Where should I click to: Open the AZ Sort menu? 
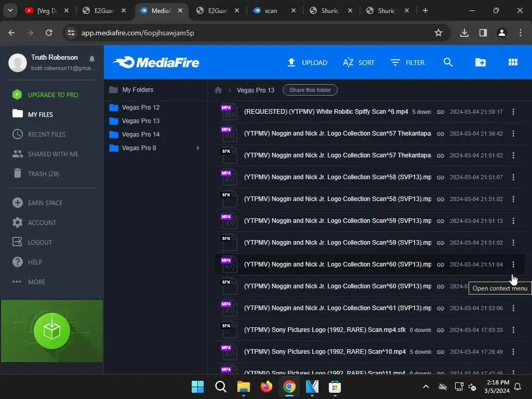(x=358, y=62)
